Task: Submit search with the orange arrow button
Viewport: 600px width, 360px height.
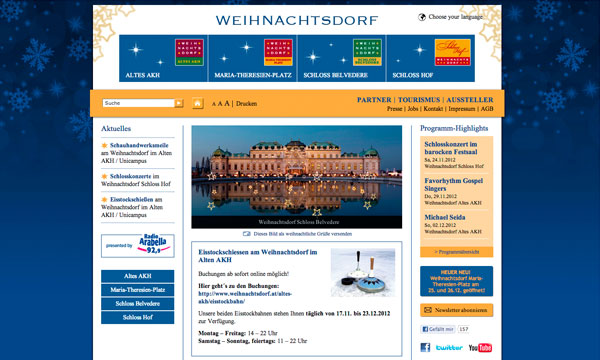Action: click(x=179, y=103)
